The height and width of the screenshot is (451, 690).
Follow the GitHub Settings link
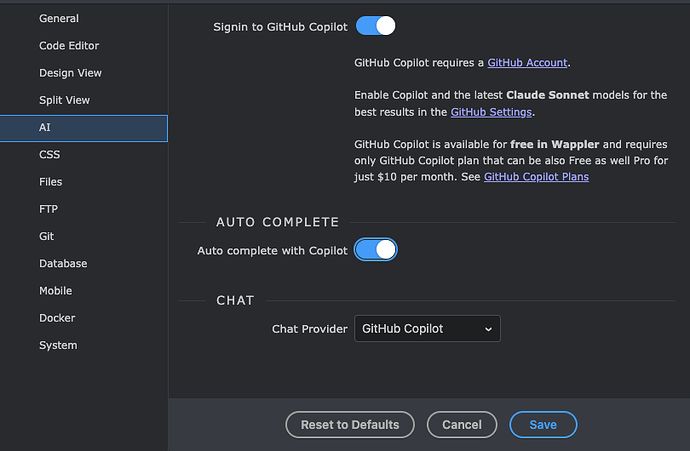[x=484, y=112]
